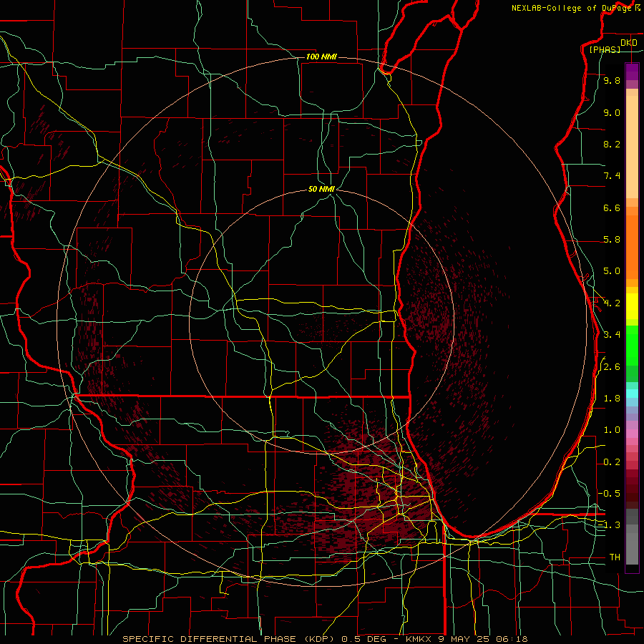
Task: Click the cyan segment of color bar
Action: (x=632, y=394)
